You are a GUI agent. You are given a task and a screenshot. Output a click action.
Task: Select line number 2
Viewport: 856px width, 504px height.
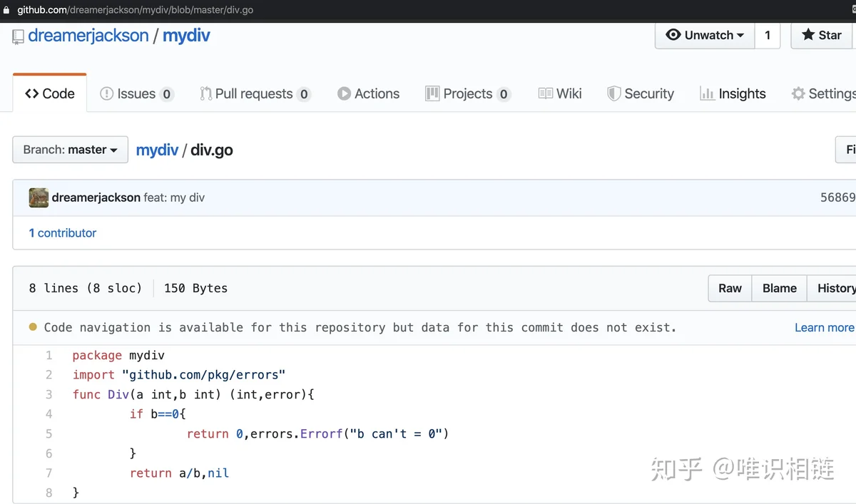tap(49, 374)
